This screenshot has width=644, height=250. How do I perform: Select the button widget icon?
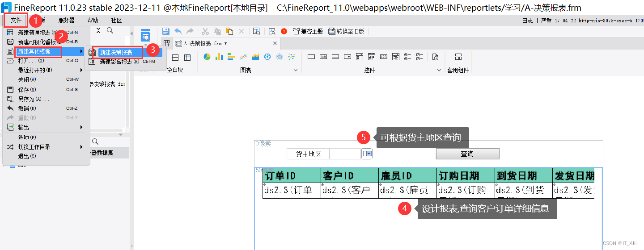point(335,57)
